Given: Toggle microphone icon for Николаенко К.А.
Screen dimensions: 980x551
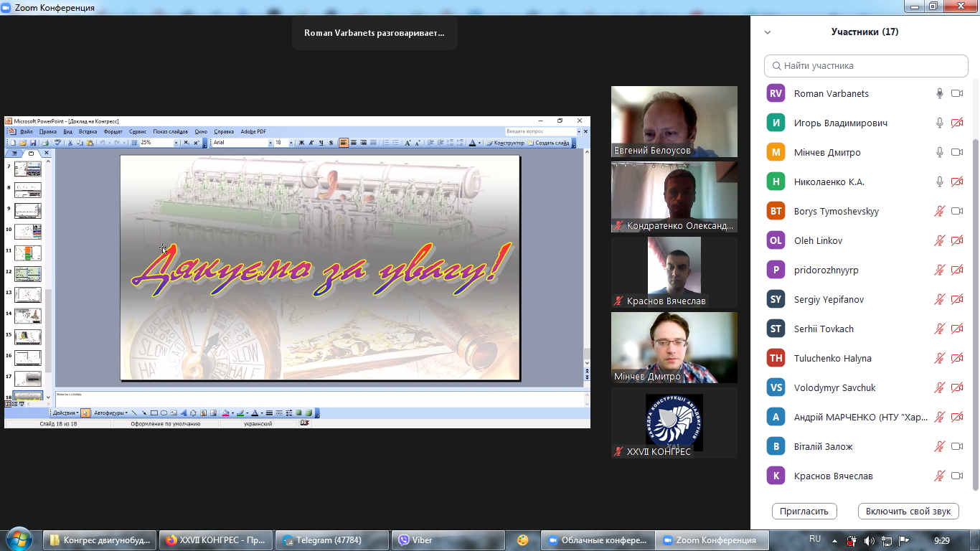Looking at the screenshot, I should pos(939,182).
